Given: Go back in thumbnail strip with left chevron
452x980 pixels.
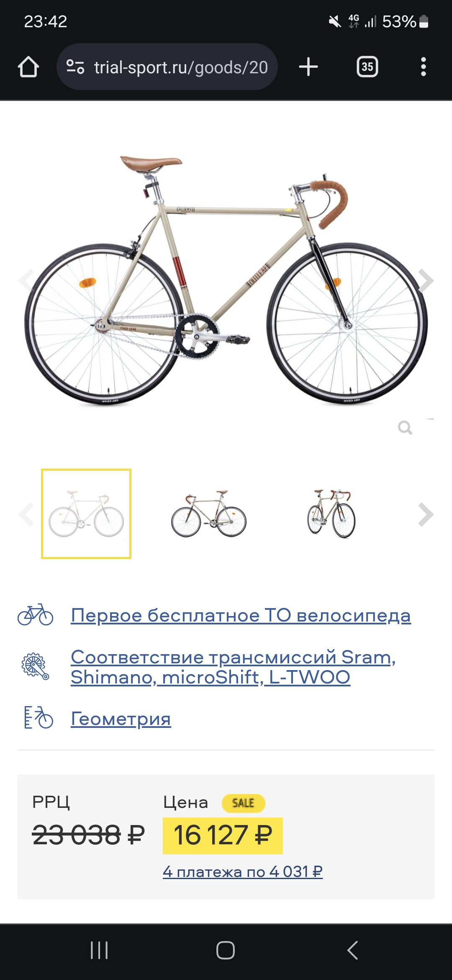Looking at the screenshot, I should click(x=26, y=514).
